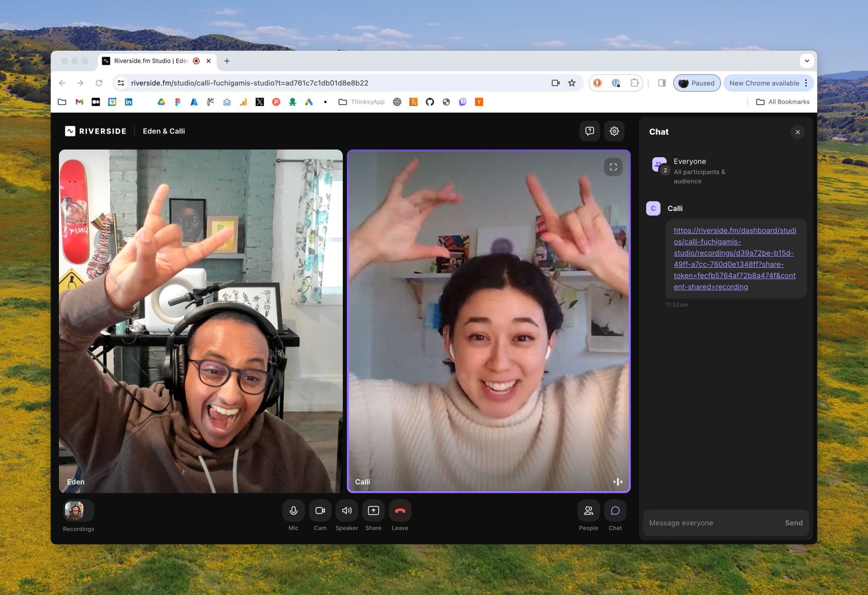This screenshot has width=868, height=595.
Task: Open Calli's shared recording link
Action: (x=735, y=259)
